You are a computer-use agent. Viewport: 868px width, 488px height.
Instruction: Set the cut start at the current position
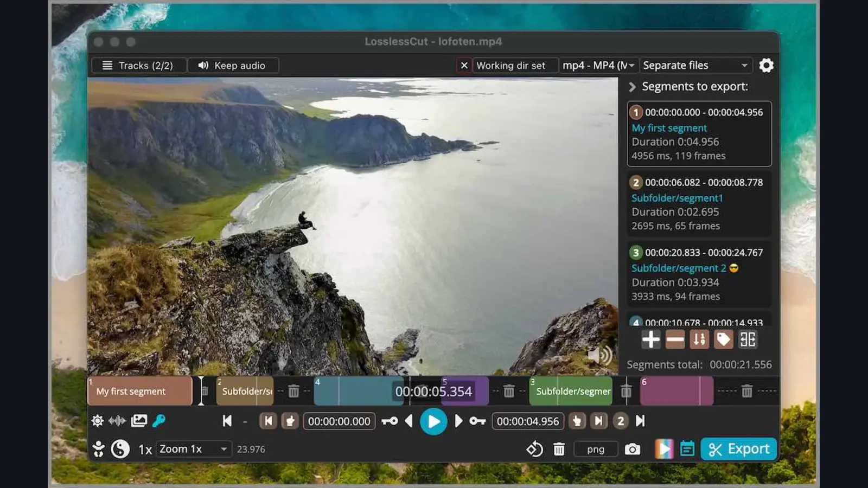(x=290, y=421)
